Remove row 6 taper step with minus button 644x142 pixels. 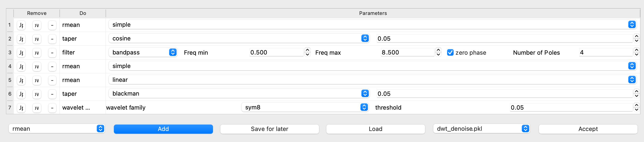point(52,94)
